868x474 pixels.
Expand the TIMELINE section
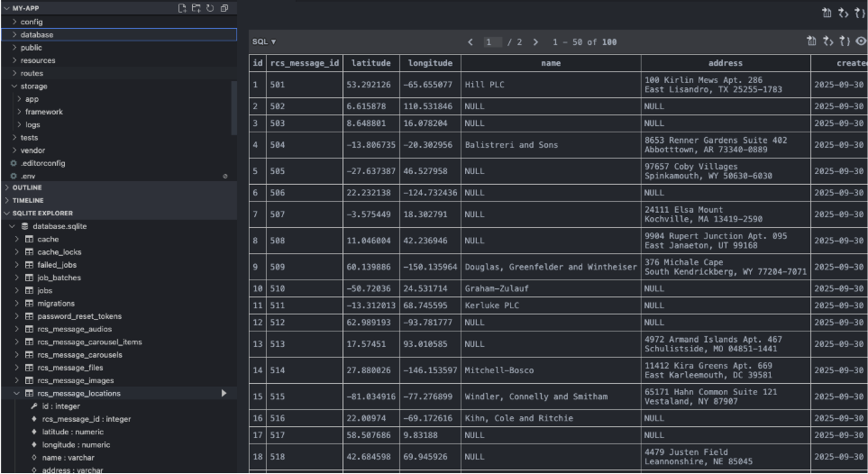119,200
